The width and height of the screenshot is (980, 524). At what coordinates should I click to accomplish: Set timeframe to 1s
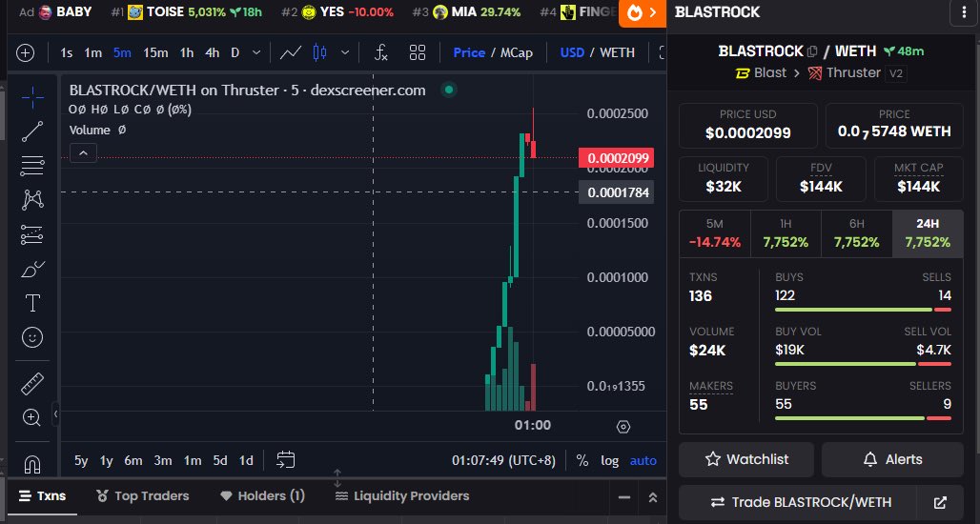tap(66, 53)
